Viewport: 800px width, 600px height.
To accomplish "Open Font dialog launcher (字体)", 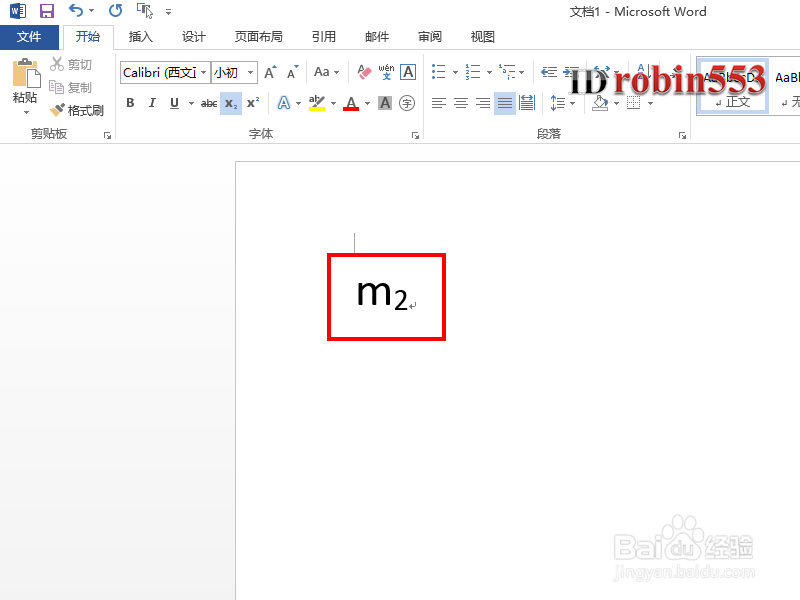I will (x=415, y=135).
